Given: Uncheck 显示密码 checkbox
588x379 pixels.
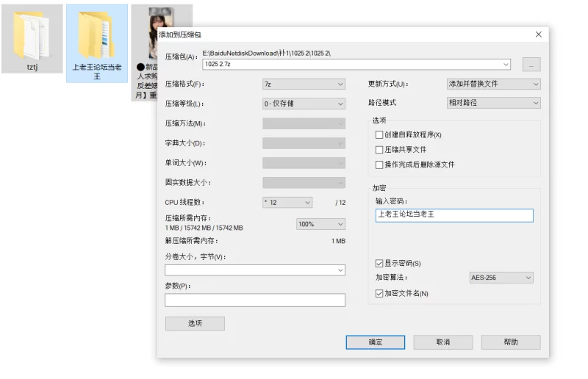Looking at the screenshot, I should (x=379, y=263).
